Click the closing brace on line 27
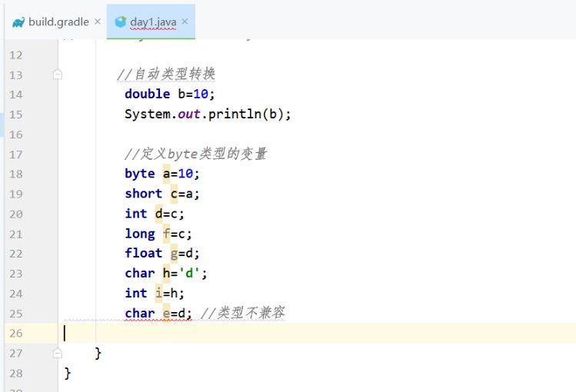 98,353
